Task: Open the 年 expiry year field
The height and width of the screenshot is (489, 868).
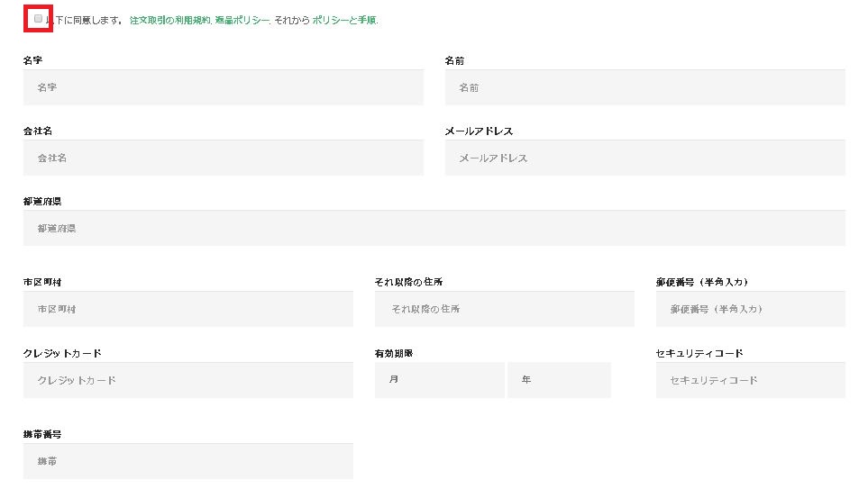Action: click(x=559, y=381)
